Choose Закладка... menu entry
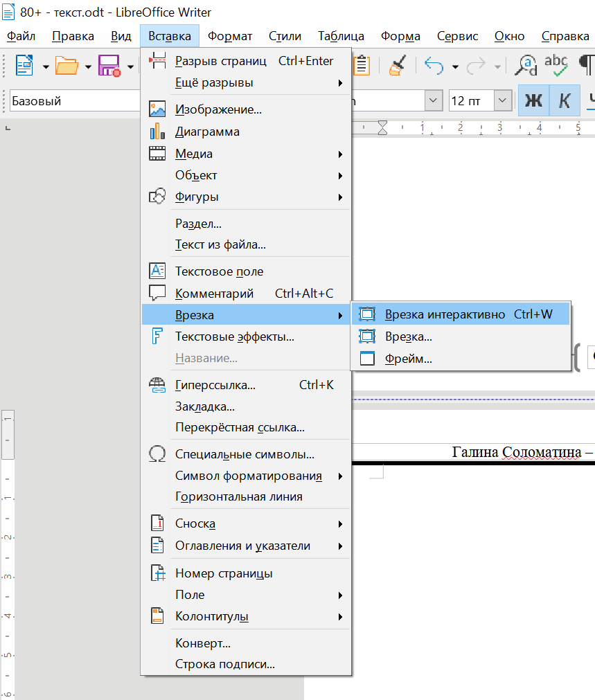 246,406
